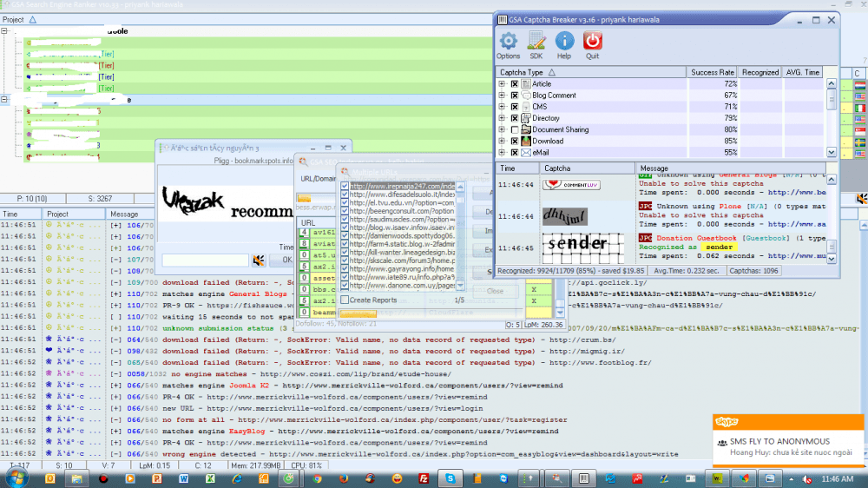
Task: Click the Directory captcha type icon
Action: click(x=526, y=118)
